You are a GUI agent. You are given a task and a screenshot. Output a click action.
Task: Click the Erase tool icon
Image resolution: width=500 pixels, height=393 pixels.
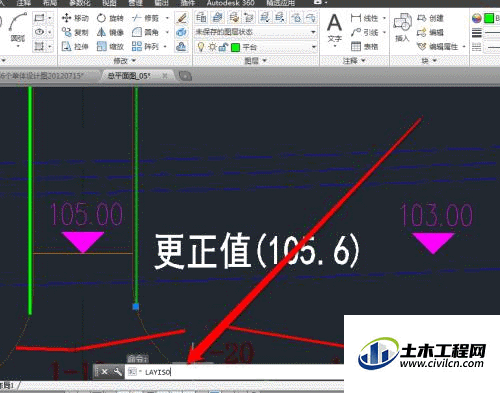(x=181, y=18)
